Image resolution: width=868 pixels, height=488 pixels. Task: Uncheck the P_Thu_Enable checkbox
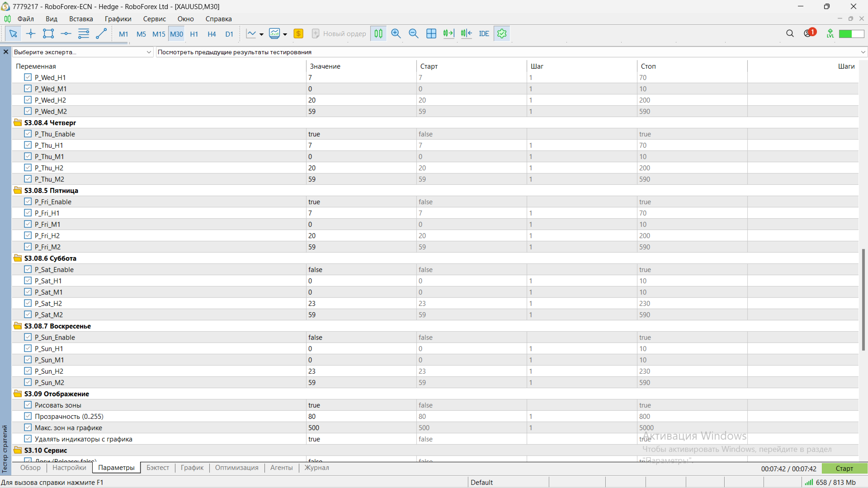coord(28,134)
